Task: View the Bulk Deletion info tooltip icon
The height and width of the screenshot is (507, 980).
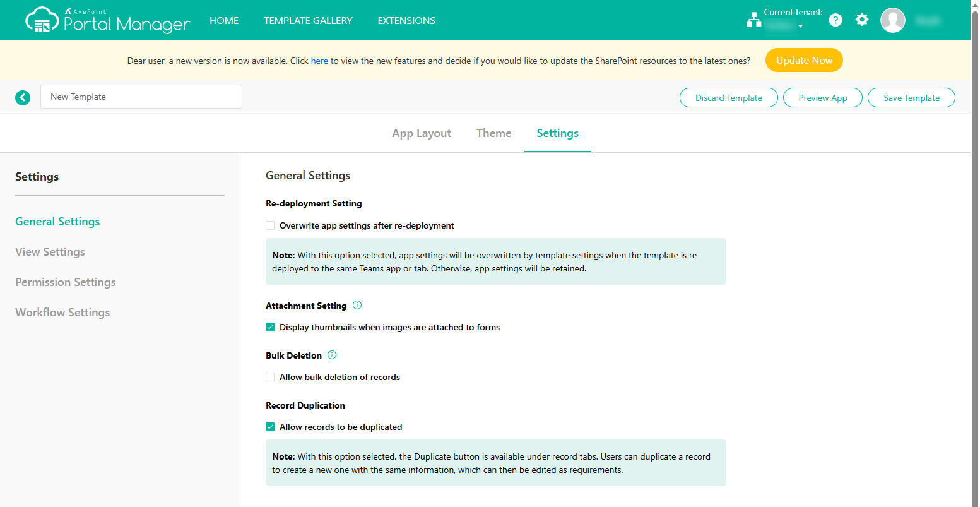Action: point(332,355)
